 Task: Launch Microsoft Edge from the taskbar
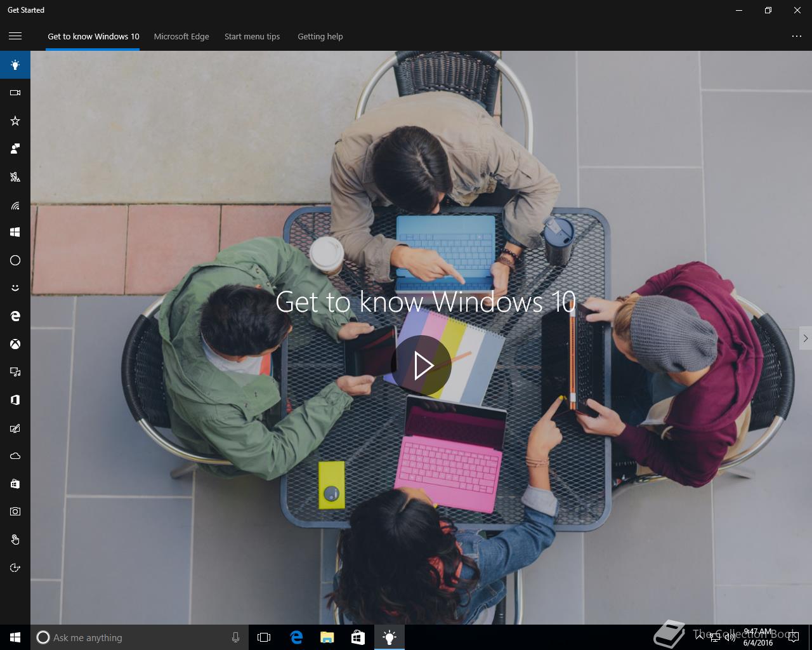click(296, 637)
